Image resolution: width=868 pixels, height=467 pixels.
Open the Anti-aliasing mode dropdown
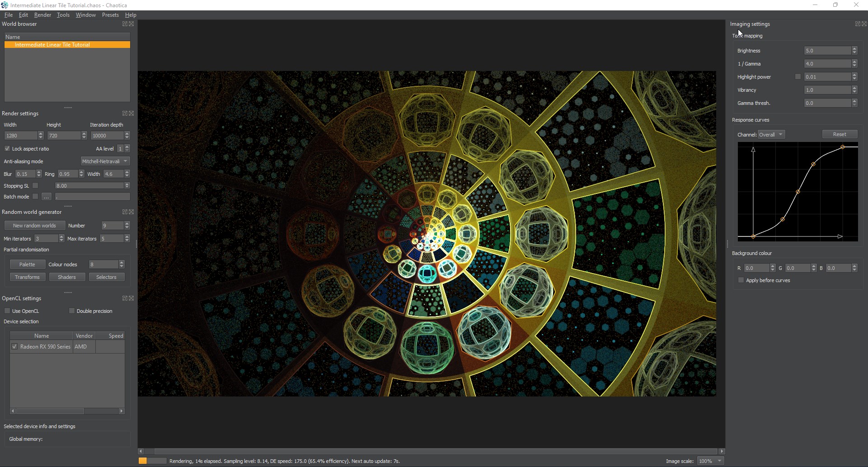[105, 161]
